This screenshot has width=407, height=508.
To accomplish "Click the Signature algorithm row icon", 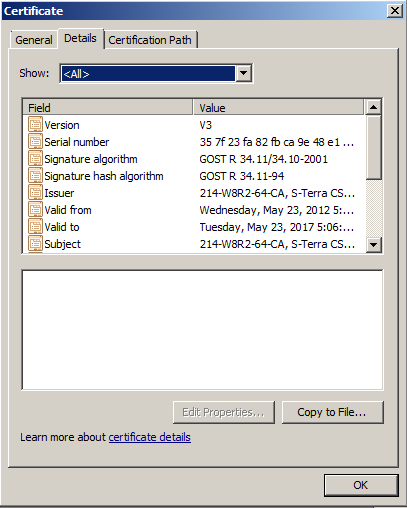I will 35,159.
